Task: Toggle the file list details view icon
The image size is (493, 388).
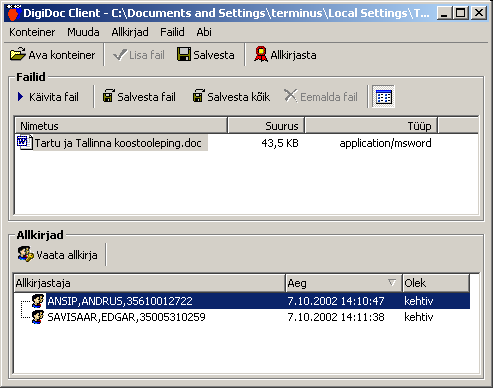Action: [x=383, y=97]
